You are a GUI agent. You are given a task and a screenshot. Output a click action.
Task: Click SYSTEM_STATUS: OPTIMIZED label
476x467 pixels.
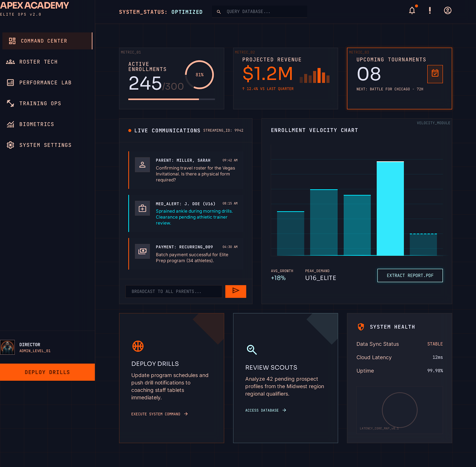coord(161,12)
